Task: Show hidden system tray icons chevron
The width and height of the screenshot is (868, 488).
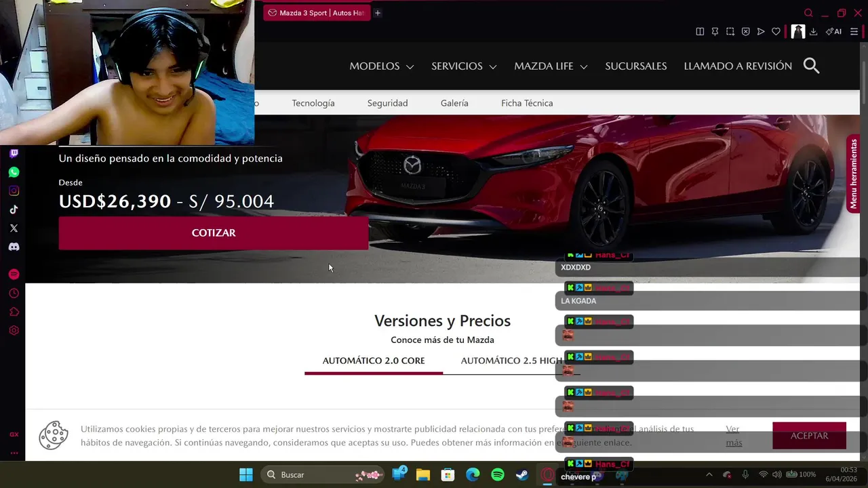Action: tap(709, 474)
